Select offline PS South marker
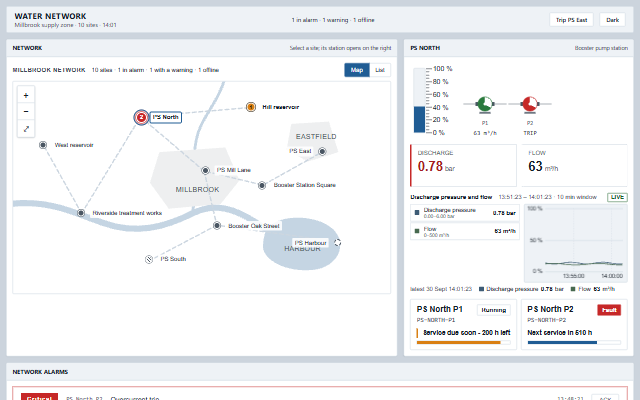Viewport: 640px width, 400px height. point(149,259)
